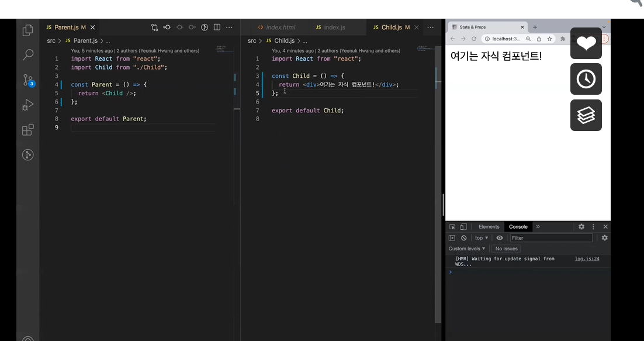644x341 pixels.
Task: Show more DevTools tabs with double chevron
Action: click(x=538, y=227)
